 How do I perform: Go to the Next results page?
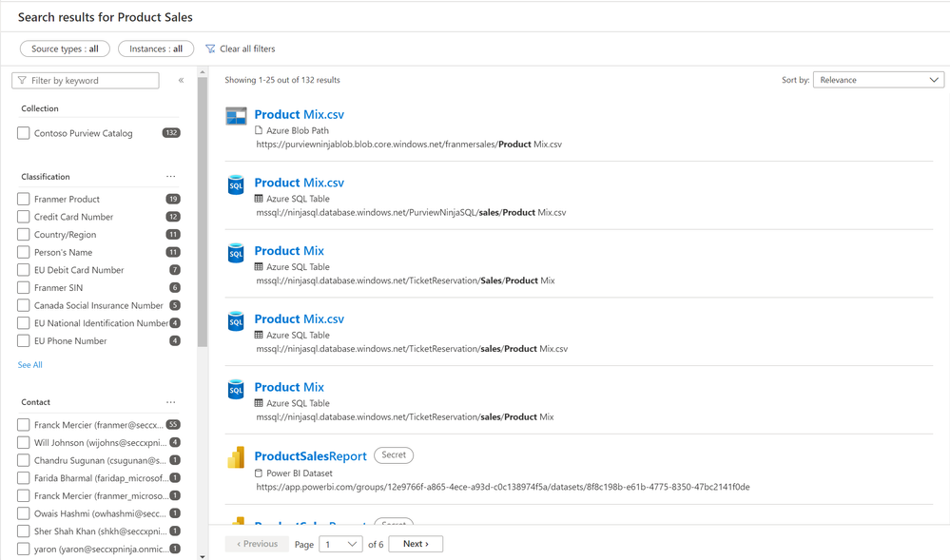[x=416, y=544]
